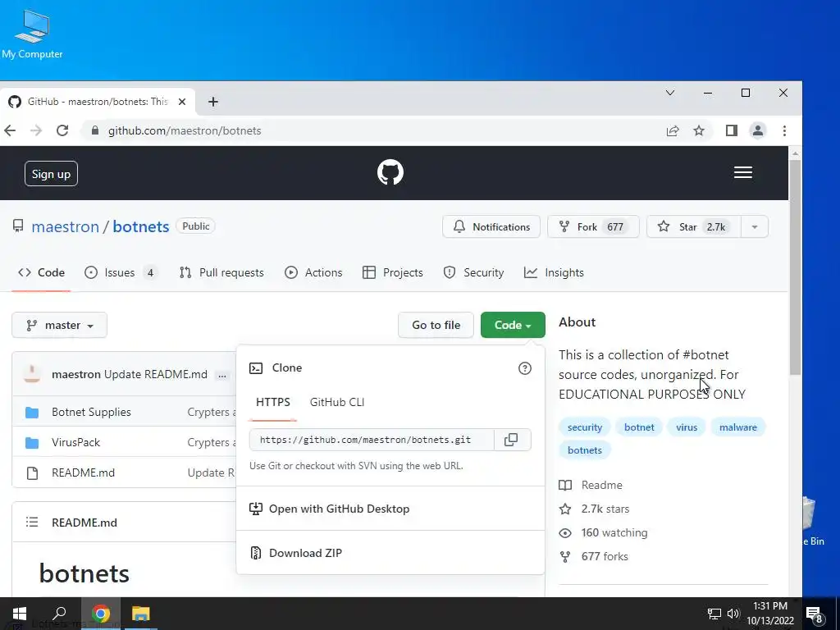Open the Botnet Supplies folder
Viewport: 840px width, 630px height.
pyautogui.click(x=91, y=412)
